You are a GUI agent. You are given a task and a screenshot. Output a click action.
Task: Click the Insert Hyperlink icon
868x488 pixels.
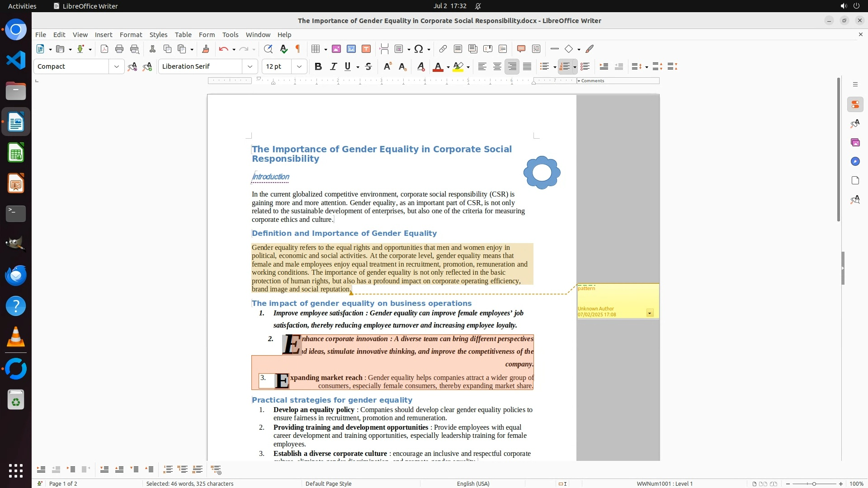point(443,49)
